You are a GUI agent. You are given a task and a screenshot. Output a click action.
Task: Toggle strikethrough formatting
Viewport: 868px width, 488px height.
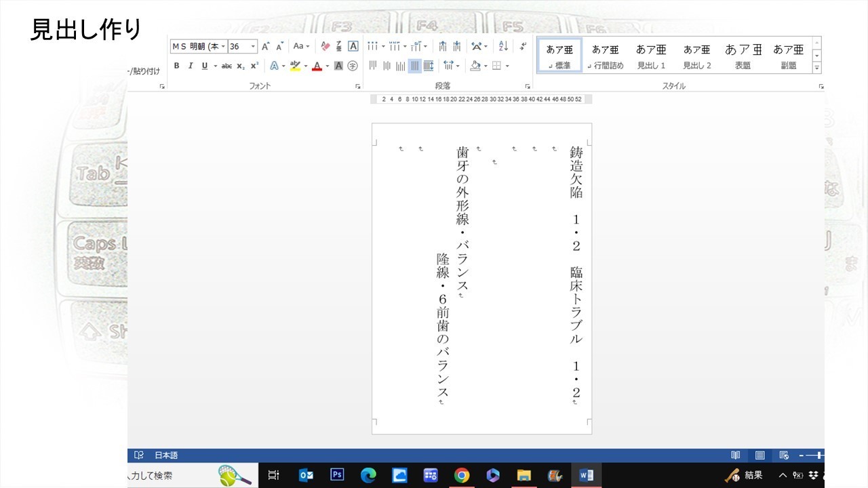226,66
